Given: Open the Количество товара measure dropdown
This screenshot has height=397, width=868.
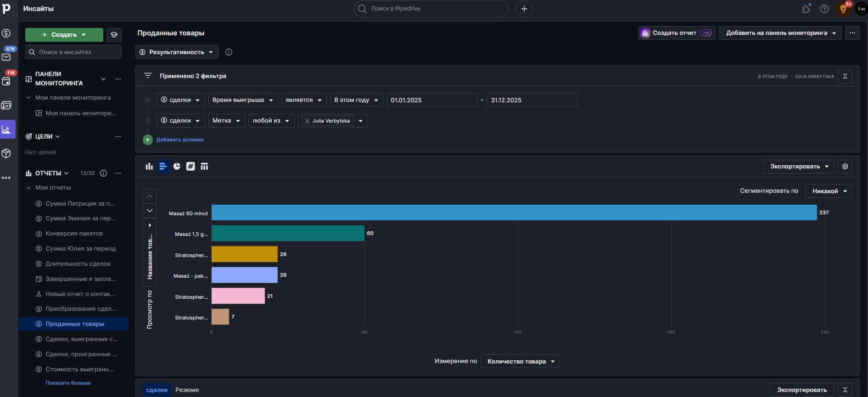Looking at the screenshot, I should click(520, 361).
